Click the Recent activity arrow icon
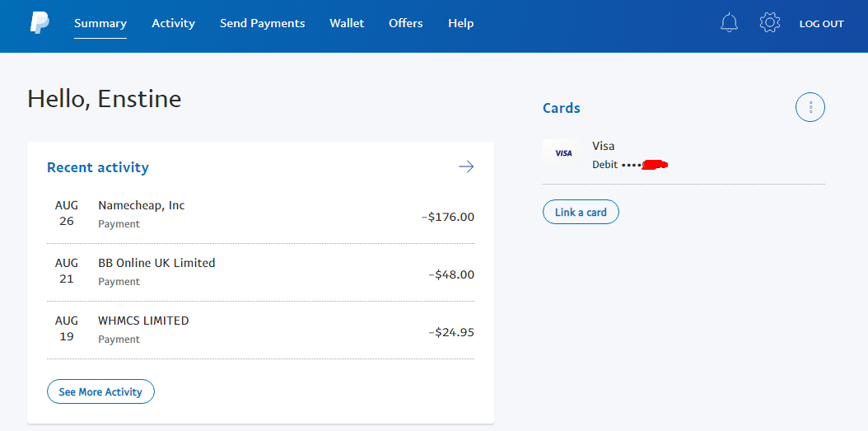 [x=466, y=166]
